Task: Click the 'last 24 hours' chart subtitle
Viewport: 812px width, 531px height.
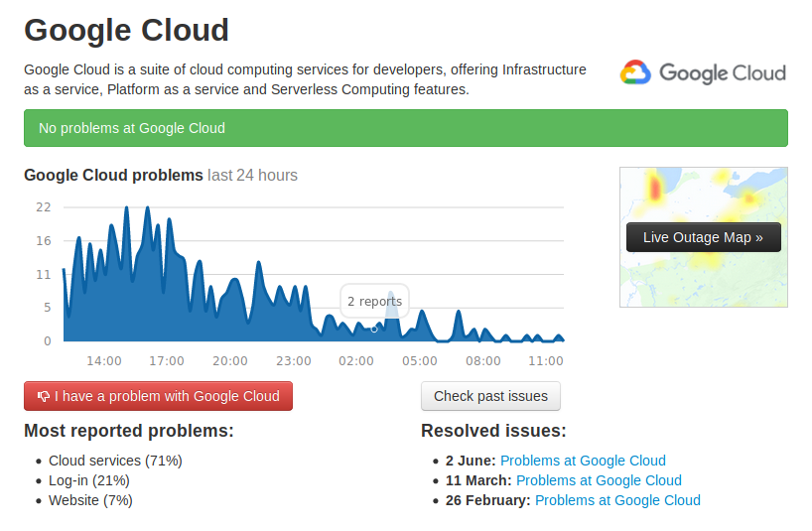Action: point(253,176)
